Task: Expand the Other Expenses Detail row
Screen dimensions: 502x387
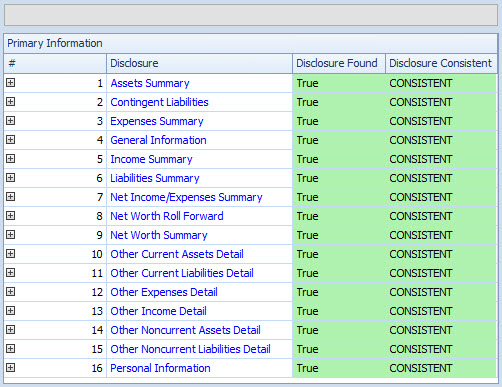Action: point(11,291)
